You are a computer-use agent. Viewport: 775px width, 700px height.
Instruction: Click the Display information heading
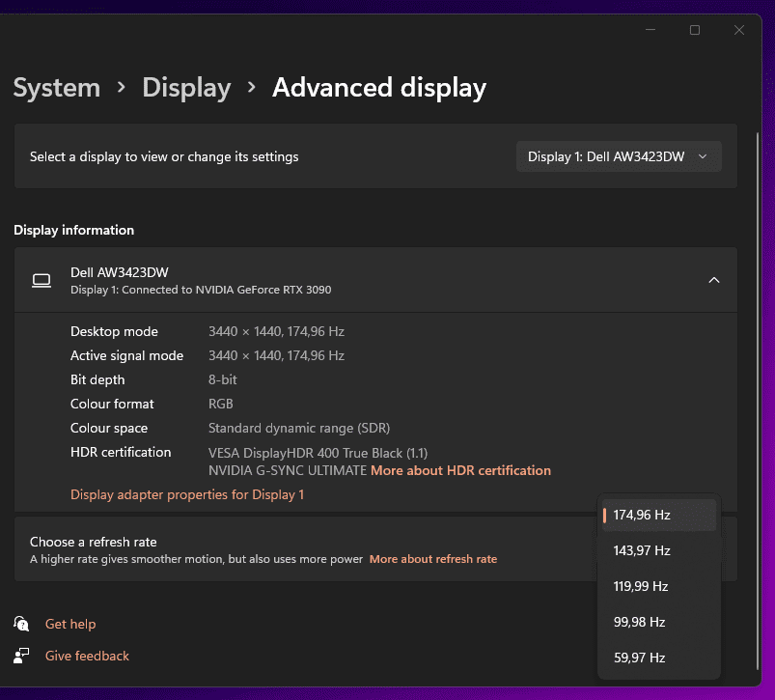73,230
